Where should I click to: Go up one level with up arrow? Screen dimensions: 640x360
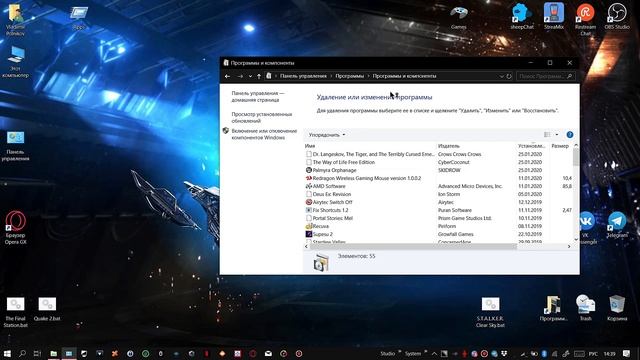(259, 76)
